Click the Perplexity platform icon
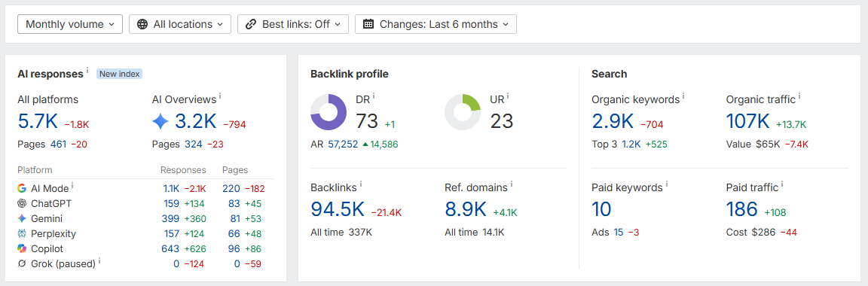Viewport: 868px width, 286px height. coord(22,233)
